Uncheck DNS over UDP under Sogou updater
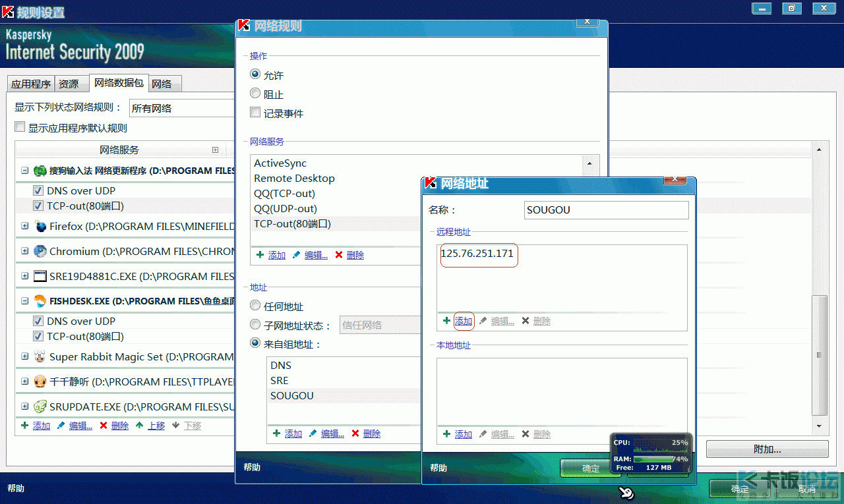 point(39,190)
